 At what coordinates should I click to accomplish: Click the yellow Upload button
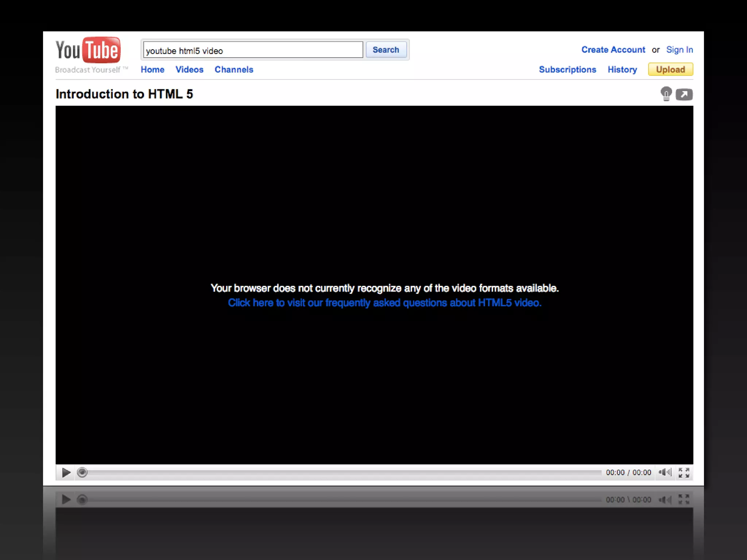point(670,69)
